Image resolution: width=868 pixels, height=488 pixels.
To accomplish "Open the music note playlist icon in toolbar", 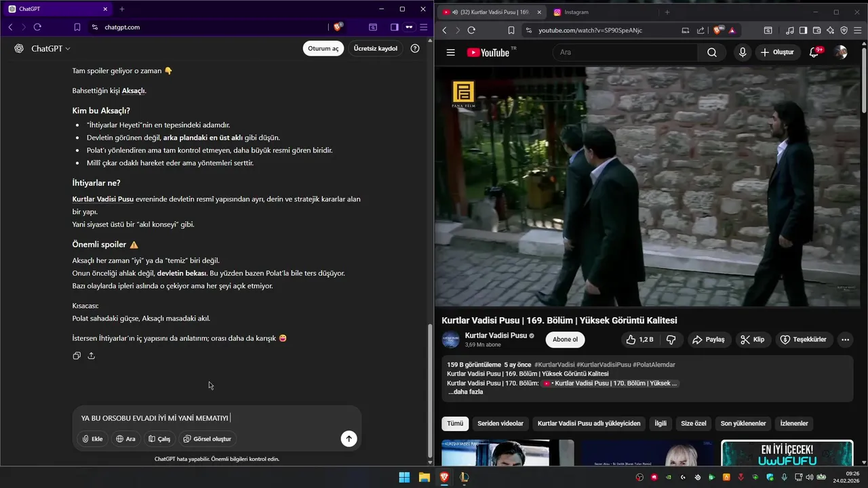I will (790, 30).
